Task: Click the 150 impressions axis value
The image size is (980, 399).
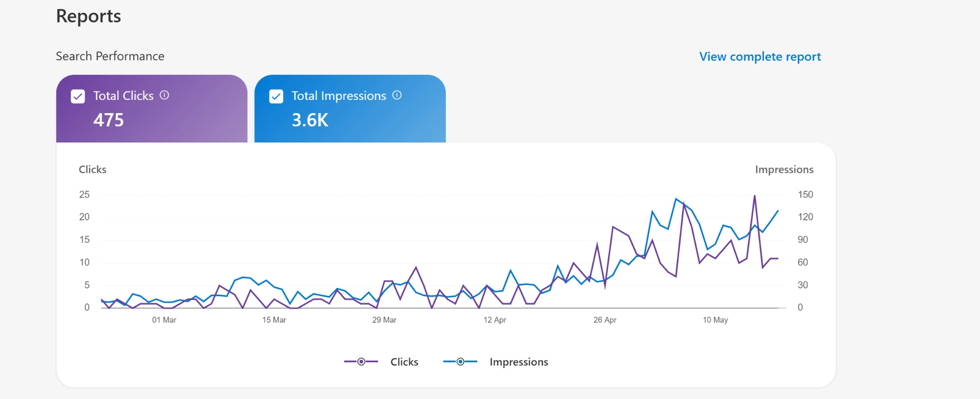Action: pos(806,194)
